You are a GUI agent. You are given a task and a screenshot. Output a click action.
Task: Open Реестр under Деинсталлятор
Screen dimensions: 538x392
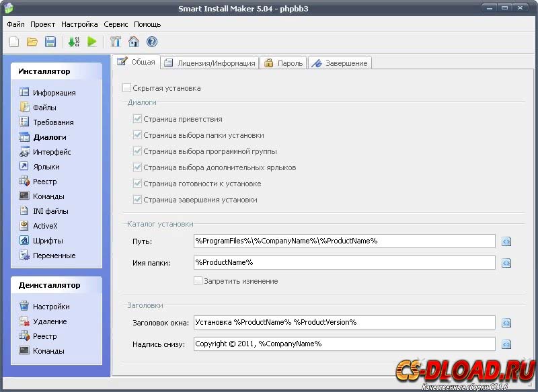coord(38,336)
